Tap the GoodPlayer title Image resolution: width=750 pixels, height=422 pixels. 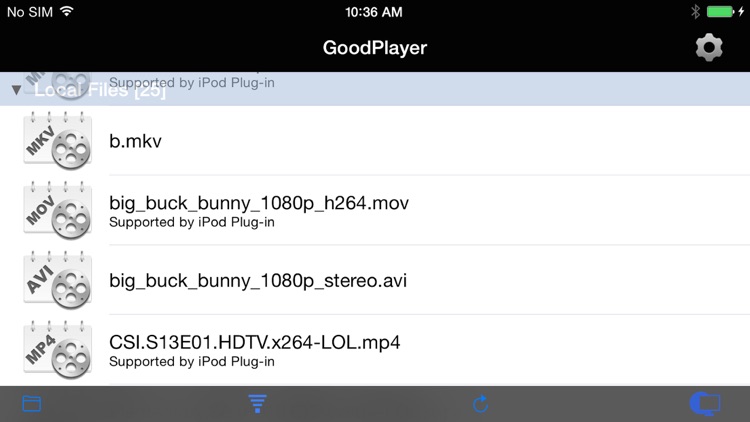(375, 48)
